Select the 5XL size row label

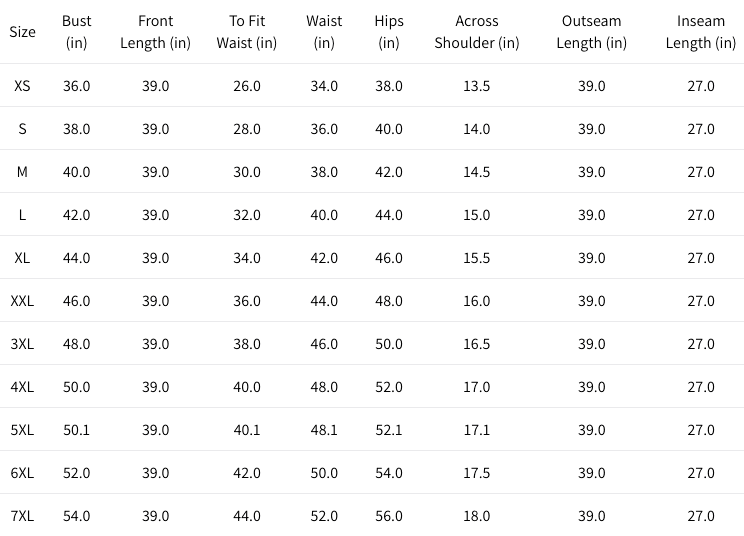coord(22,430)
